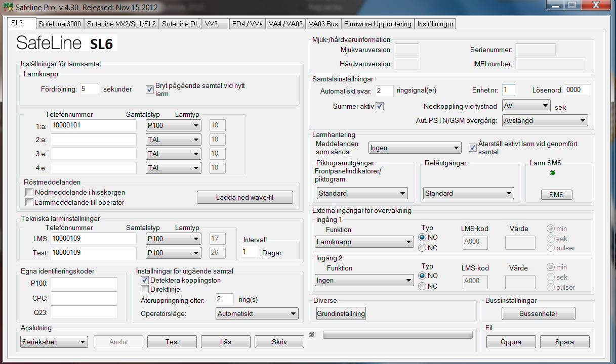
Task: Click the grey connection status indicator
Action: click(x=311, y=334)
